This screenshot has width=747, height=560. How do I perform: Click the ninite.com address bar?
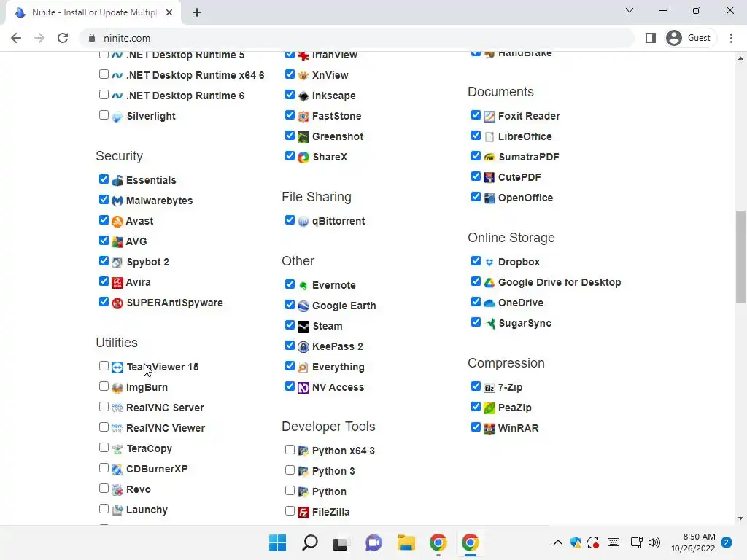coord(357,38)
